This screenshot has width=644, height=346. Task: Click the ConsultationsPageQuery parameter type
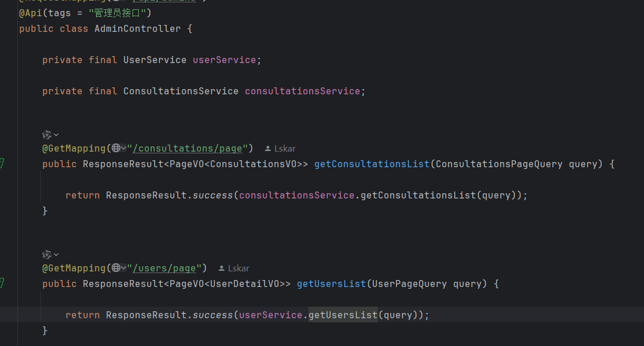tap(499, 164)
